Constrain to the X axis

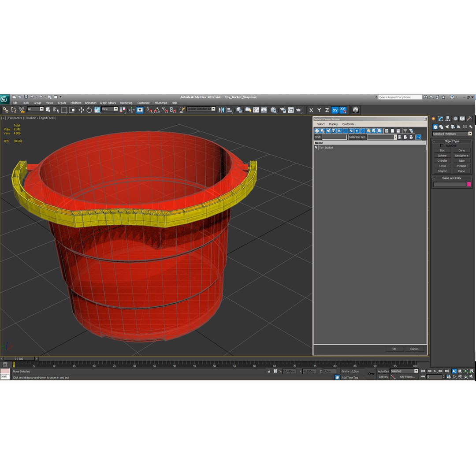click(x=311, y=110)
